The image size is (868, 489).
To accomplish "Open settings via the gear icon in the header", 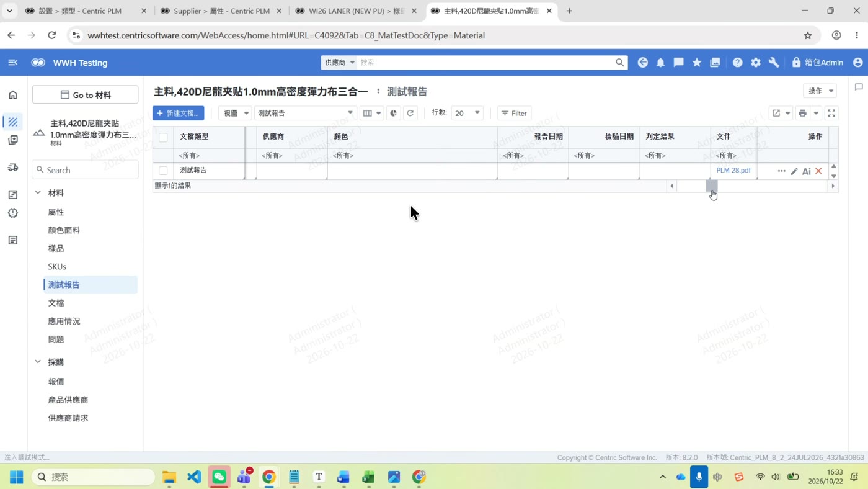I will pyautogui.click(x=756, y=63).
